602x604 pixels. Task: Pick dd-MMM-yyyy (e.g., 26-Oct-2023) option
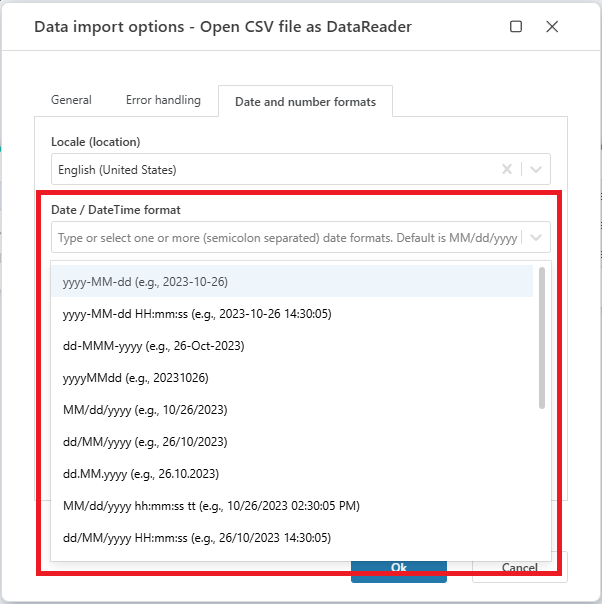(292, 346)
